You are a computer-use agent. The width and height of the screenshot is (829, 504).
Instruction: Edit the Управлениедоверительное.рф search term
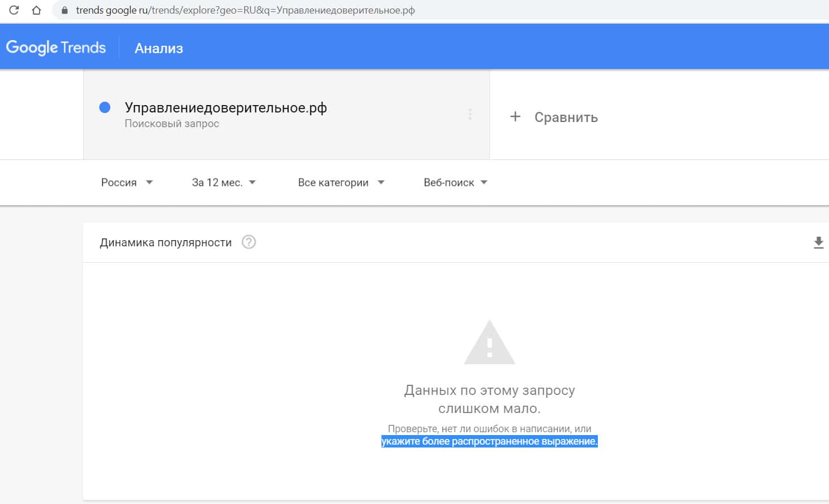(x=225, y=108)
